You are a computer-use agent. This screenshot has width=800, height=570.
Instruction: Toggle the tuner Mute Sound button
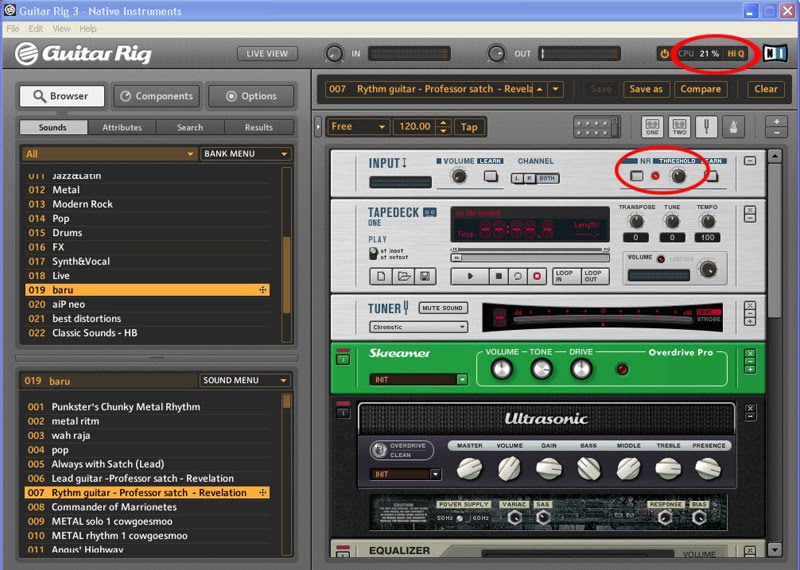(442, 308)
